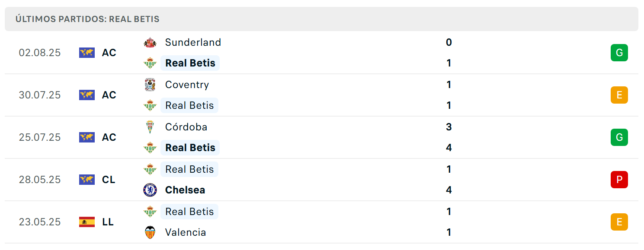Click orange E badge for Valencia match
Screen dimensions: 644x250
click(619, 222)
